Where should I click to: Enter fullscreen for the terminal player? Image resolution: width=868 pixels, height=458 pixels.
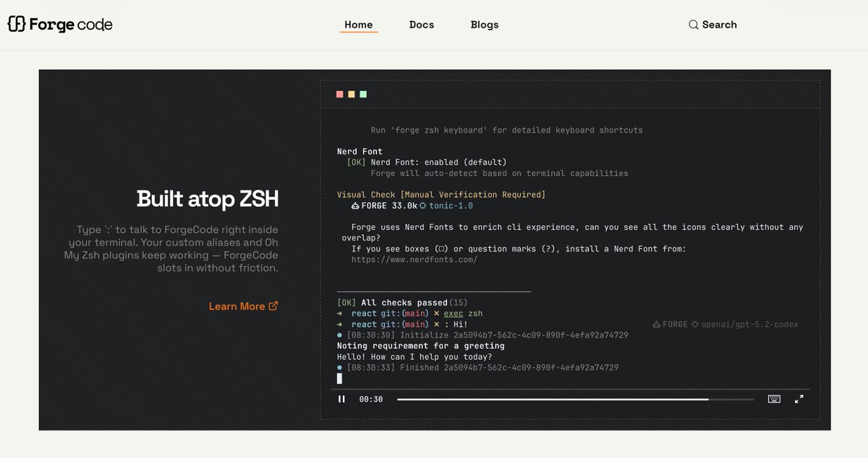coord(799,399)
